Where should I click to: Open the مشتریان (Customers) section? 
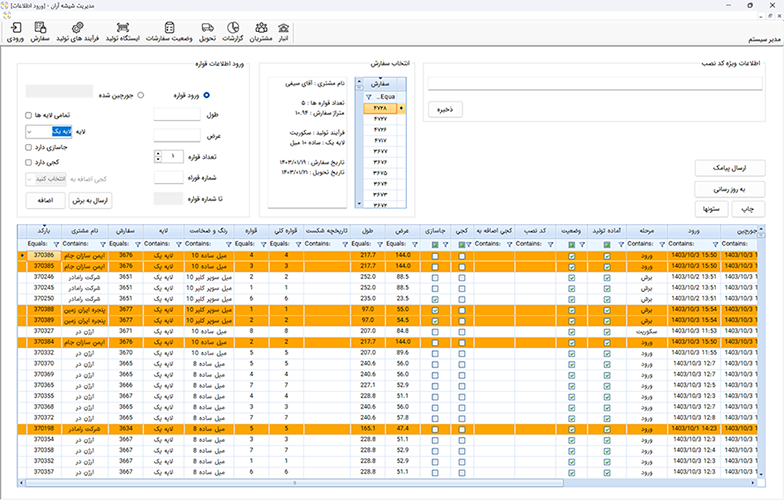coord(259,32)
